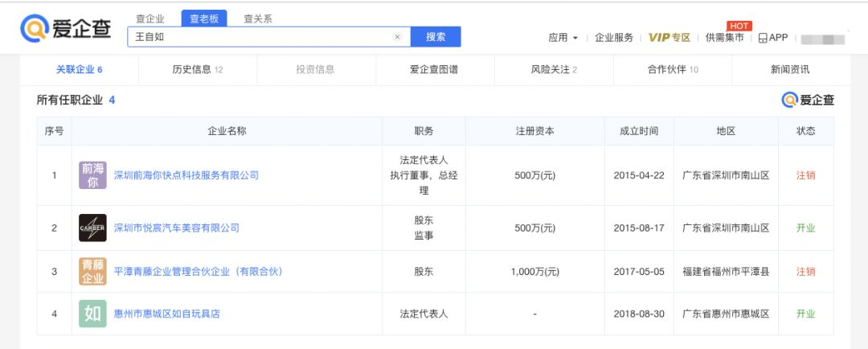Open 惠州市惠城区如自玩具店 company link

tap(166, 314)
